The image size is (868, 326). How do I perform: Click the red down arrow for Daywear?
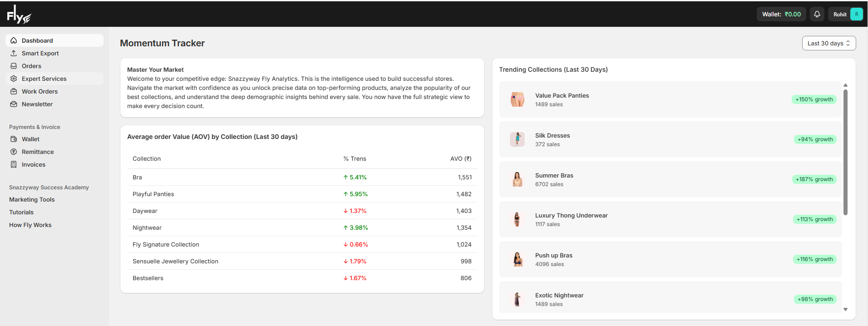click(x=346, y=211)
